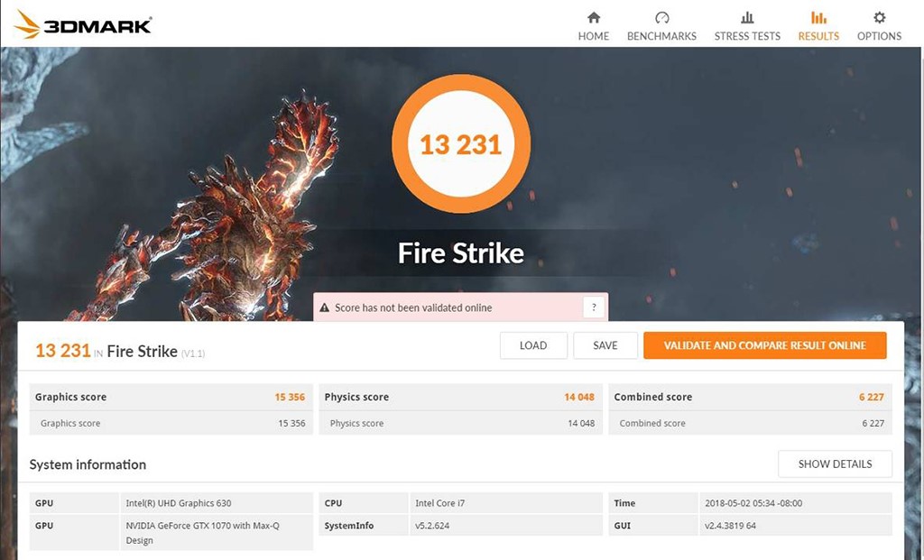Click the Options gear icon

[x=879, y=17]
